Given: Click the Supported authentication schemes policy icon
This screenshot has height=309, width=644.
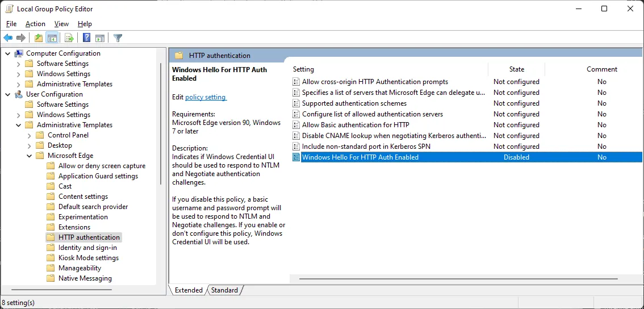Looking at the screenshot, I should coord(296,103).
